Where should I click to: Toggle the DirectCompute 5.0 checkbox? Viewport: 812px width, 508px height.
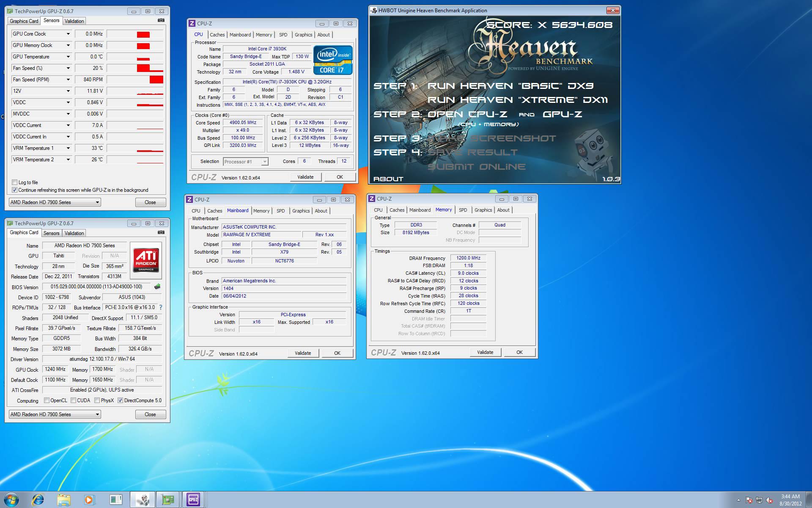120,400
